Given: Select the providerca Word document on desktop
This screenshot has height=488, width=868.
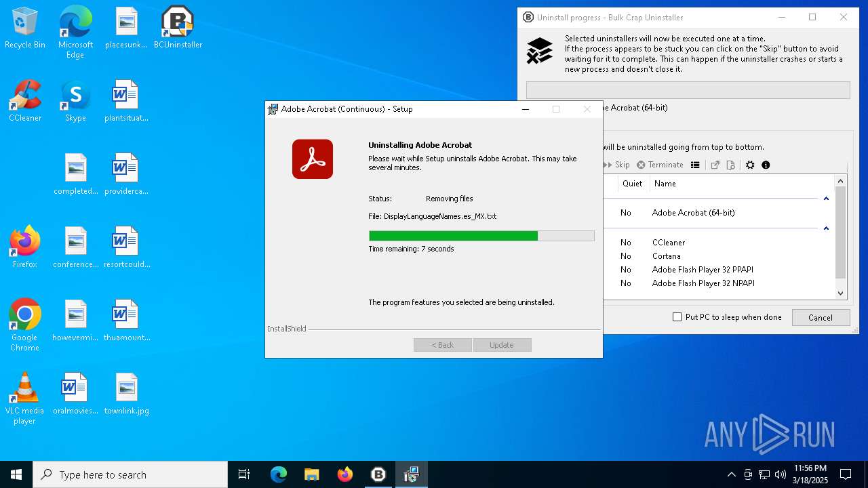Looking at the screenshot, I should [x=126, y=175].
